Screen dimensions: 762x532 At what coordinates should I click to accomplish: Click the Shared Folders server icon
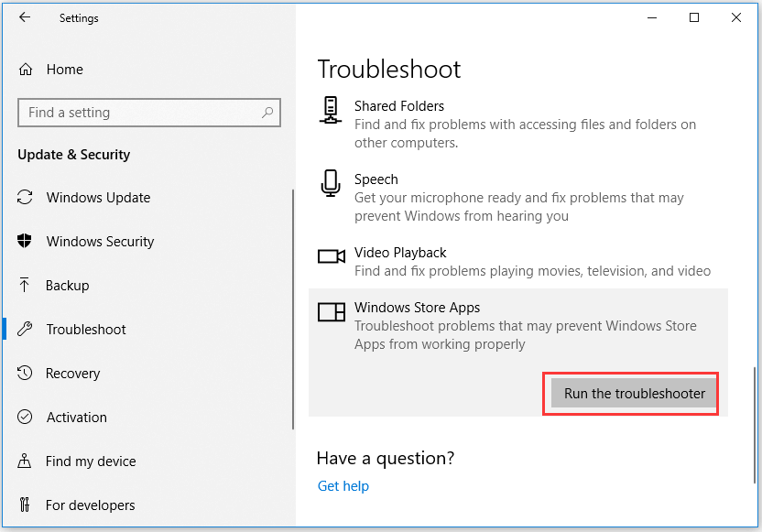click(x=330, y=110)
